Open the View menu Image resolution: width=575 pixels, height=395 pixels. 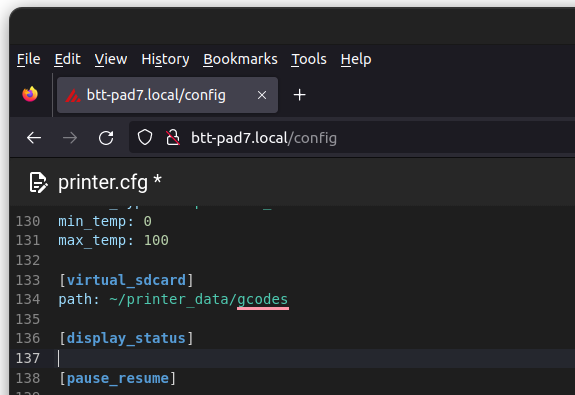pyautogui.click(x=111, y=59)
